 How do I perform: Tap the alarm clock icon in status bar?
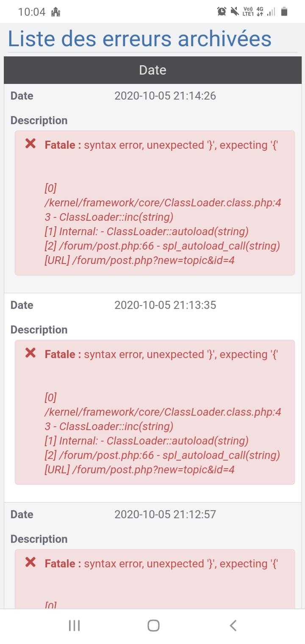pyautogui.click(x=221, y=11)
